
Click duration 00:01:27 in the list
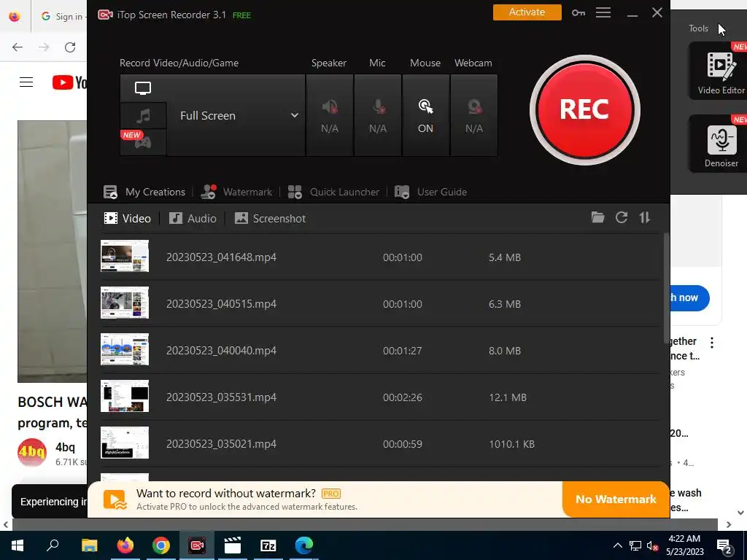tap(403, 351)
